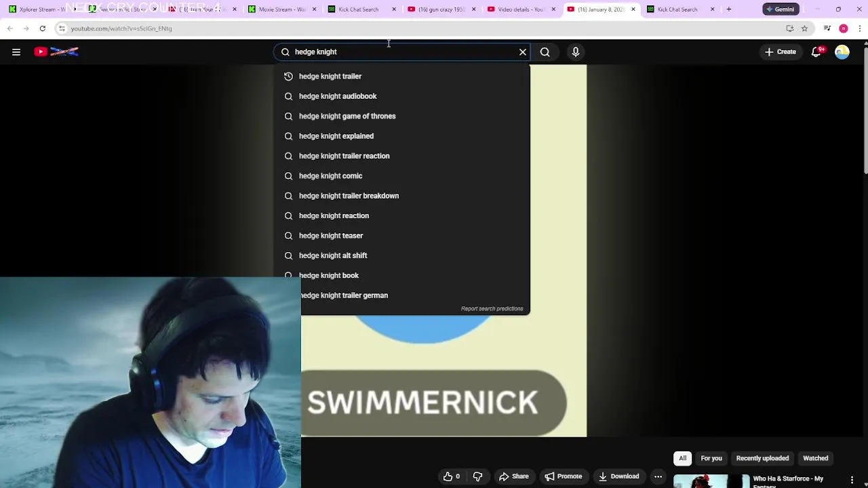This screenshot has width=868, height=488.
Task: Close the January 8 YouTube tab
Action: [633, 9]
